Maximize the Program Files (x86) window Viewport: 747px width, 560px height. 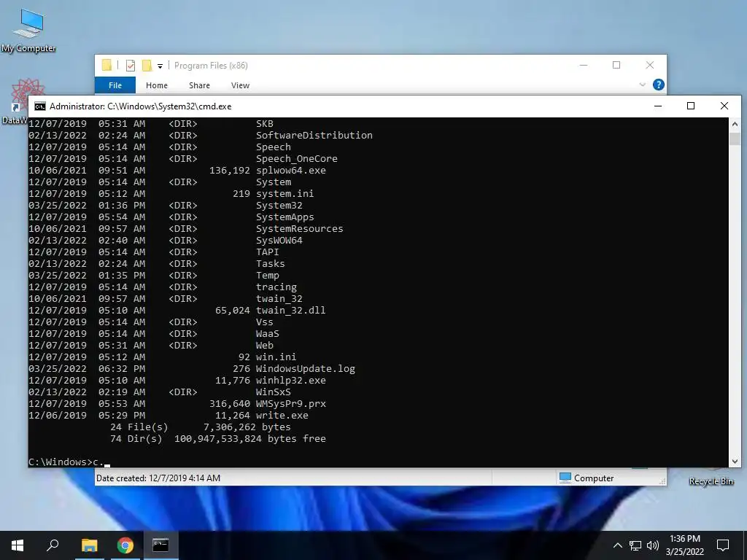[616, 65]
